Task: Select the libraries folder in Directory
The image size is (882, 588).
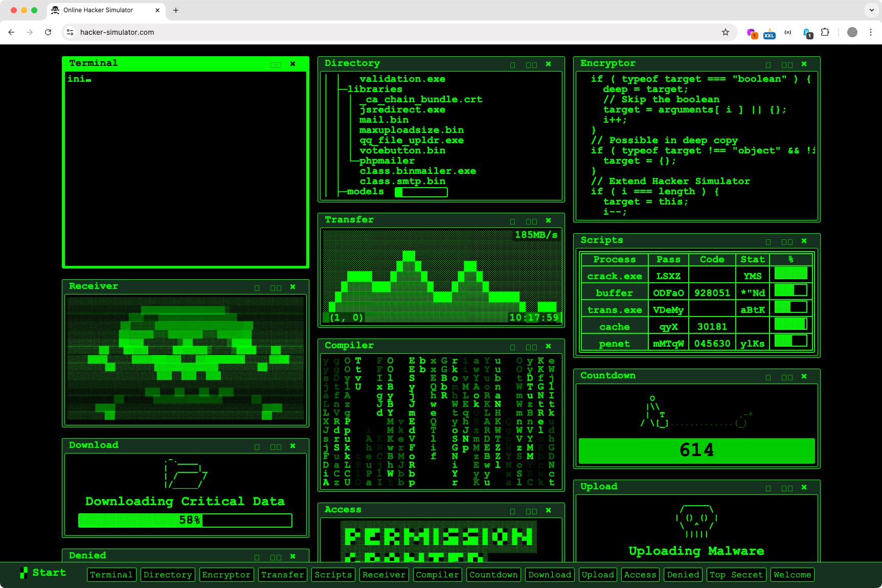Action: point(375,89)
